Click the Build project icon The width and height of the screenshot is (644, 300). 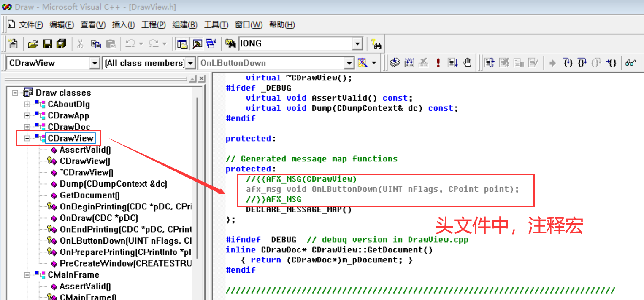click(409, 63)
